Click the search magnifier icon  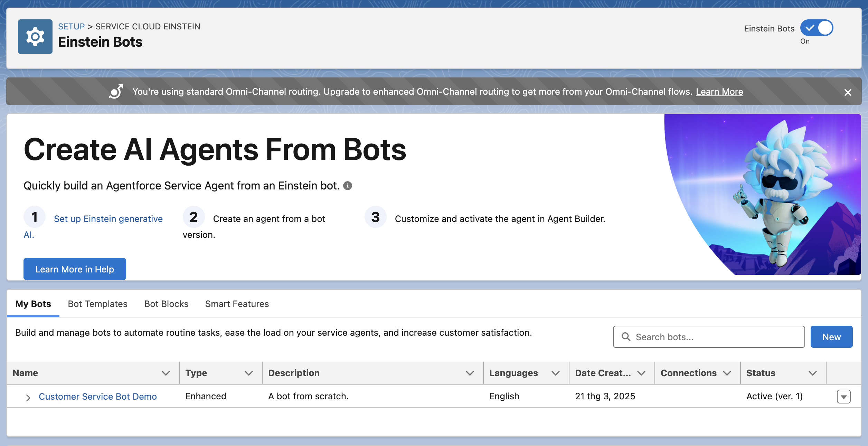click(x=626, y=337)
